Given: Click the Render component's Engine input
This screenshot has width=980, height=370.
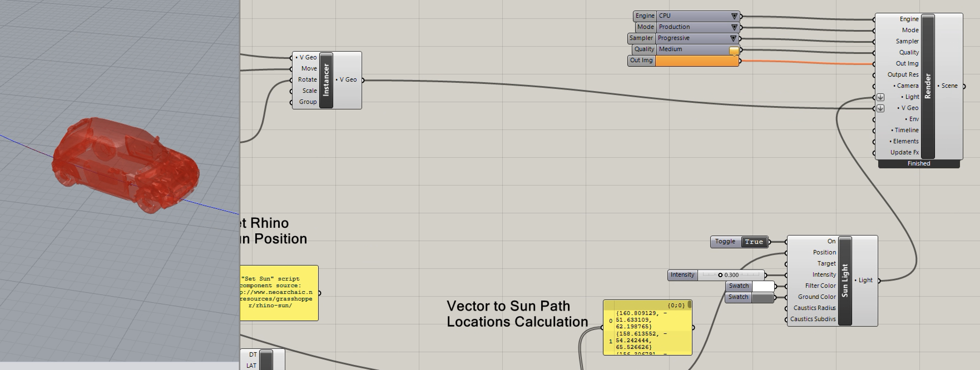Looking at the screenshot, I should coord(909,19).
